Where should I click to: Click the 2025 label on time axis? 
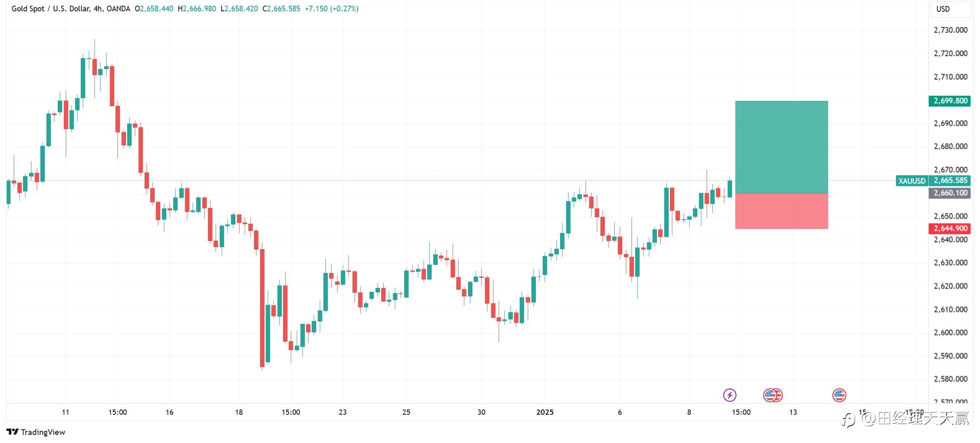(x=545, y=412)
